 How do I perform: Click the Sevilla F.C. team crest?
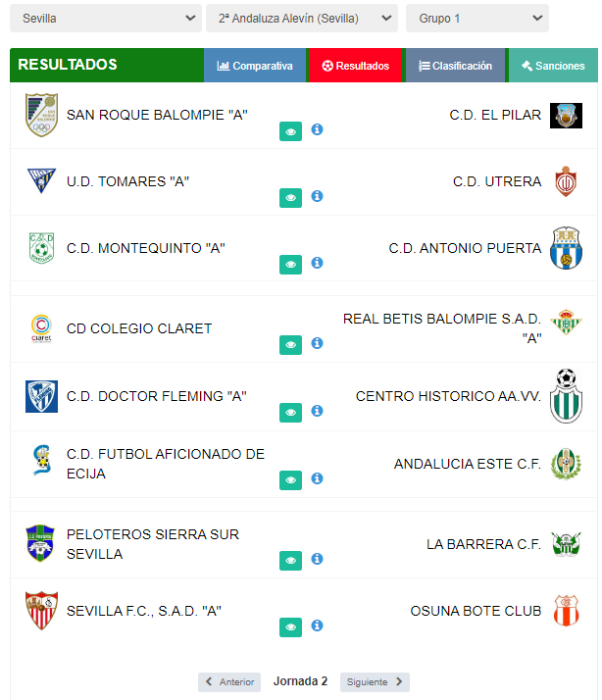click(x=41, y=610)
